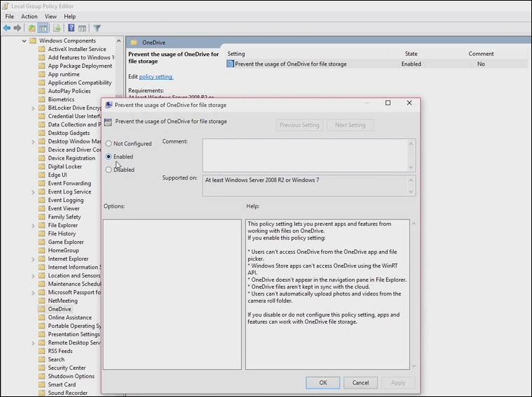Click the Windows Components folder icon
The height and width of the screenshot is (397, 532).
click(33, 41)
